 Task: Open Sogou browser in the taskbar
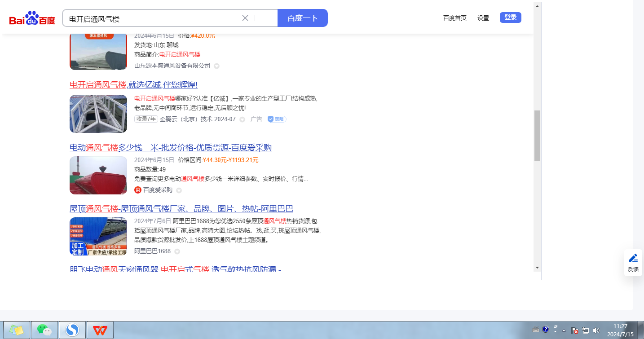pos(72,330)
